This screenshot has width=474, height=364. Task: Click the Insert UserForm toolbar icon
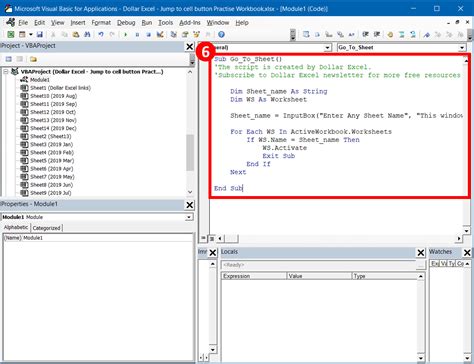22,34
